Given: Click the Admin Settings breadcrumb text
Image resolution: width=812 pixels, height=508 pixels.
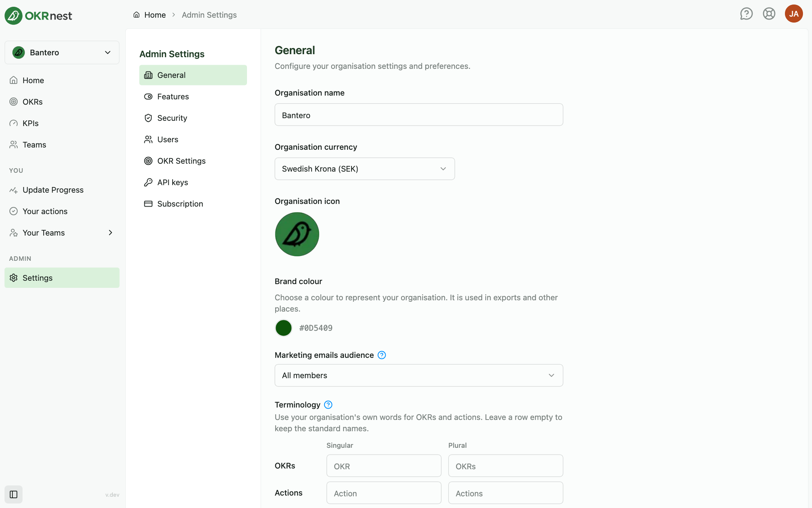Looking at the screenshot, I should pos(209,15).
